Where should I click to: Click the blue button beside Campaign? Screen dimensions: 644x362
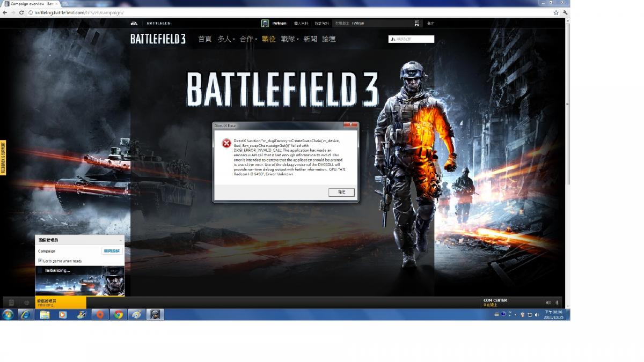click(x=112, y=251)
